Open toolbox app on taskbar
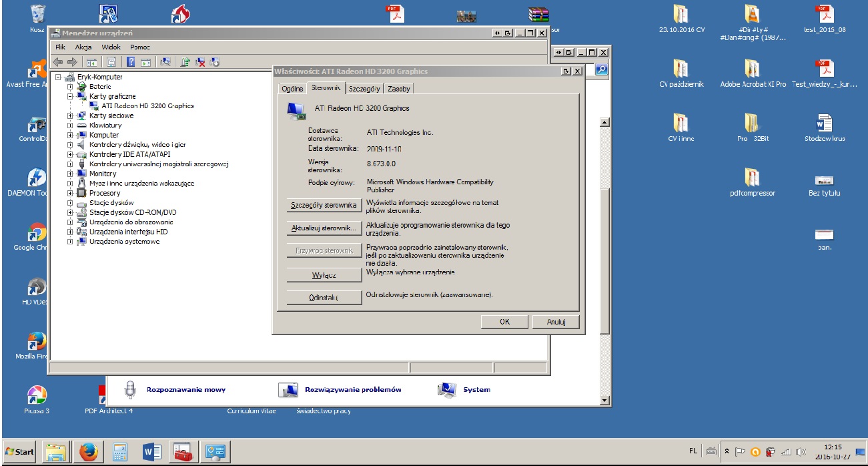 pos(183,452)
